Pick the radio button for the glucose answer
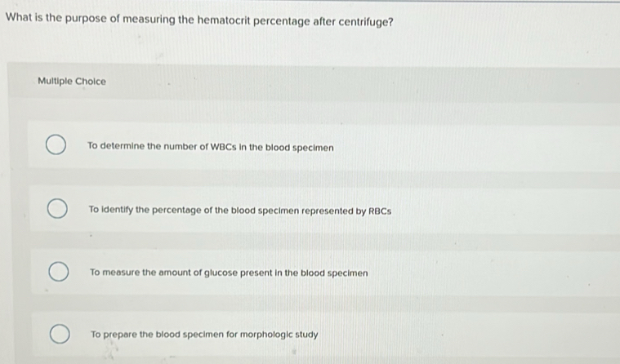620x364 pixels. [57, 272]
